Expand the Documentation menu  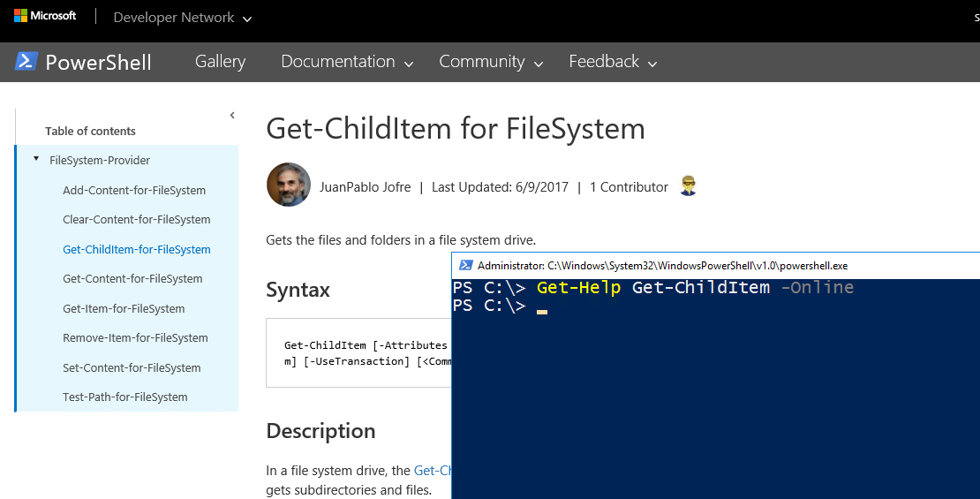(347, 62)
